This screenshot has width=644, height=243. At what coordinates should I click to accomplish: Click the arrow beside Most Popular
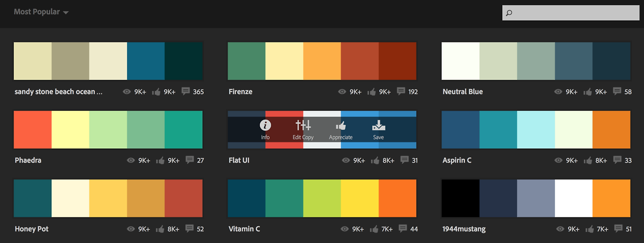66,12
